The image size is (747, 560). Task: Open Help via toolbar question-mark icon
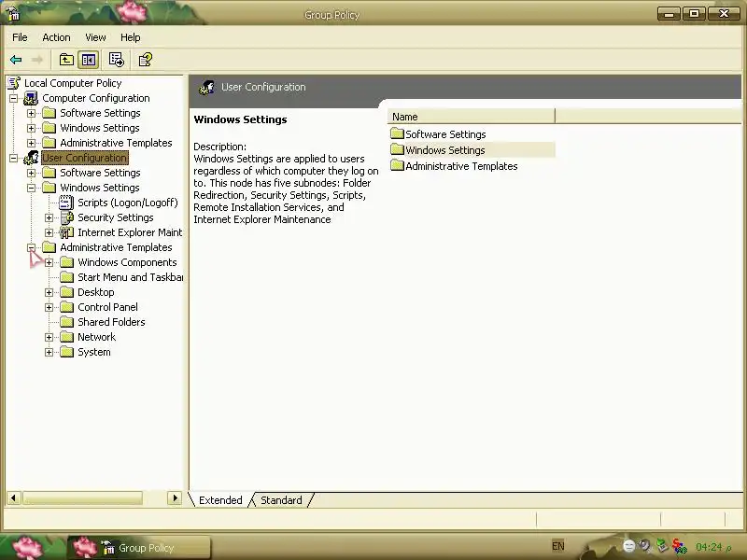[146, 60]
